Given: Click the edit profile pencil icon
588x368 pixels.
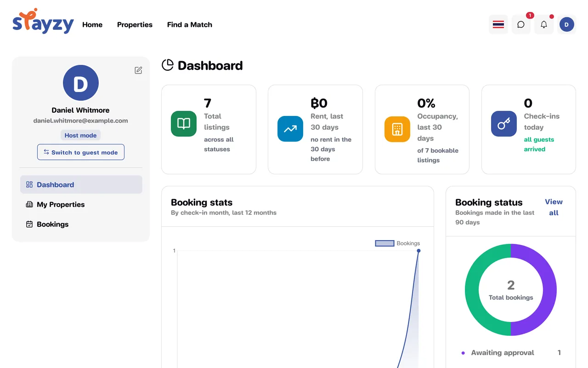Looking at the screenshot, I should point(138,70).
